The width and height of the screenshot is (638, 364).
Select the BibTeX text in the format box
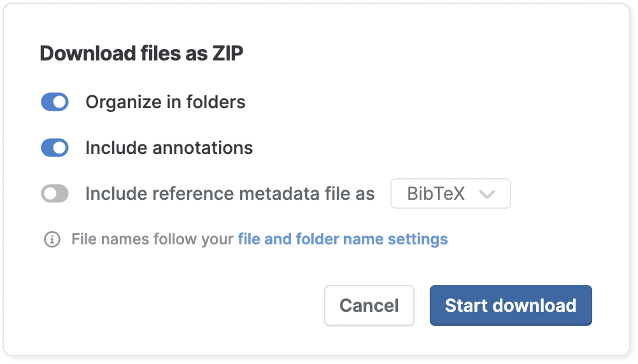point(436,194)
